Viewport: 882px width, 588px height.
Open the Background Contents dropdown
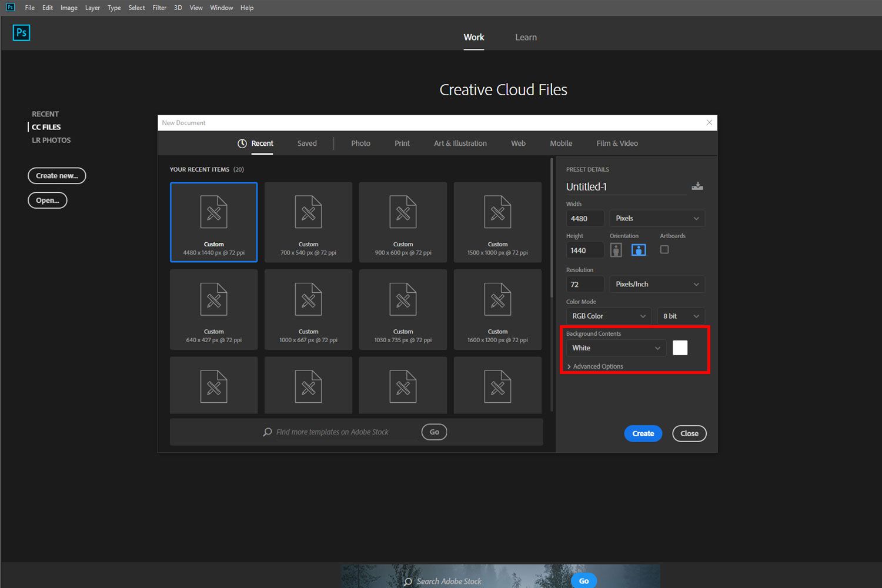point(615,348)
